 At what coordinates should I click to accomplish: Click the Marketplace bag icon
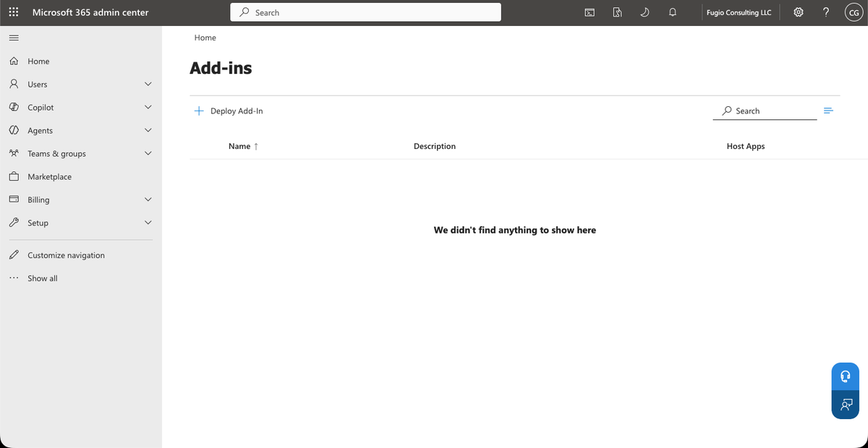click(x=14, y=177)
